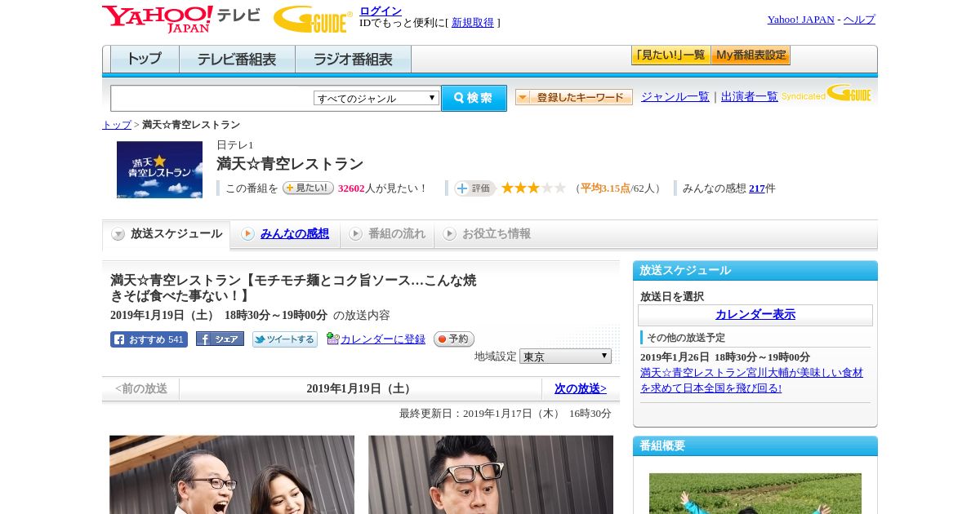
Task: Click the red 予約 record button
Action: pyautogui.click(x=454, y=339)
